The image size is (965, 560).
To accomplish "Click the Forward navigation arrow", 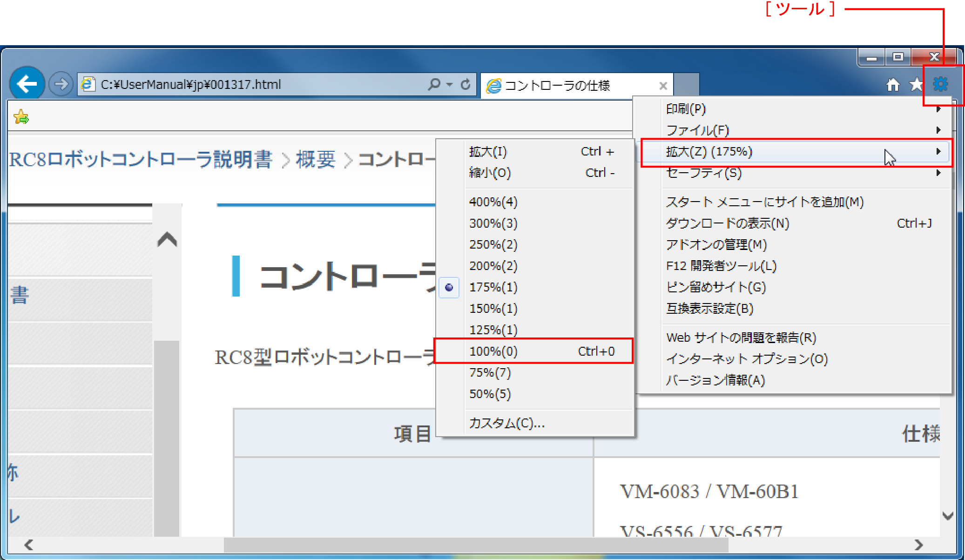I will [61, 84].
